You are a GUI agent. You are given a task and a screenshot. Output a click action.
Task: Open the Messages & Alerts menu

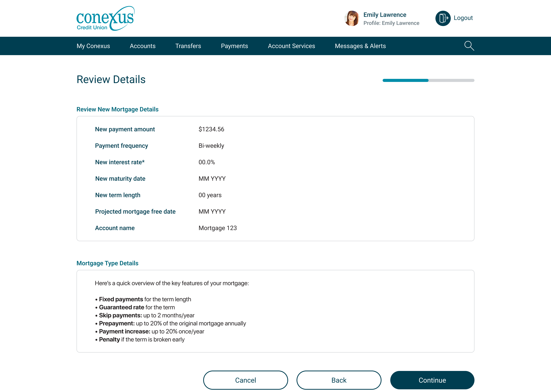pyautogui.click(x=360, y=46)
